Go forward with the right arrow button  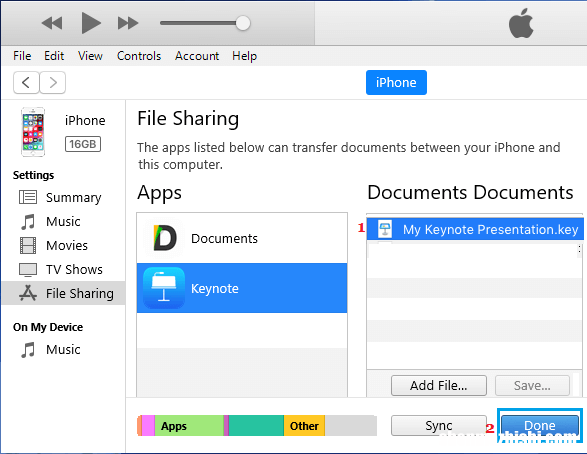pyautogui.click(x=53, y=82)
